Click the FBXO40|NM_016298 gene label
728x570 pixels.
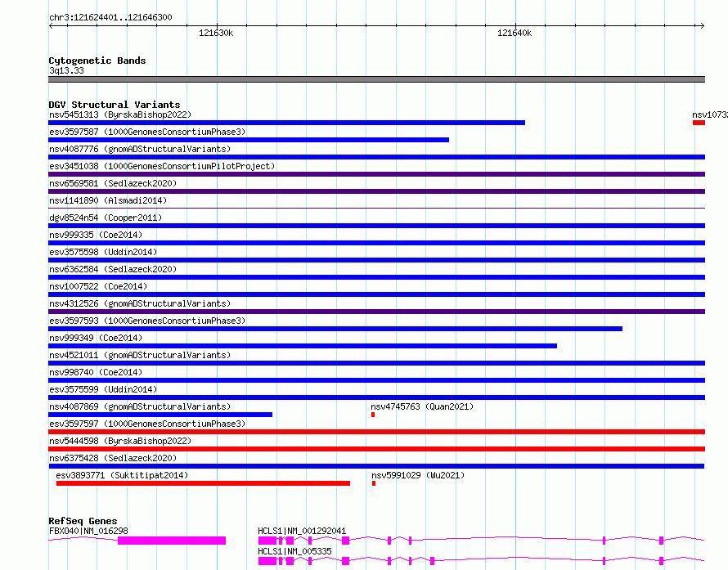(x=88, y=531)
